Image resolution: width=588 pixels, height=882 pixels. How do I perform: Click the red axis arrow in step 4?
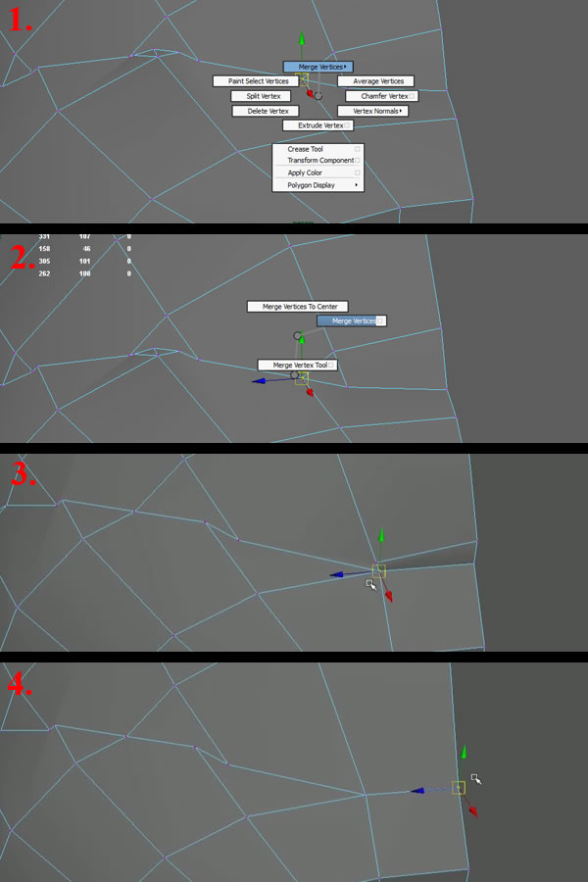click(x=472, y=811)
